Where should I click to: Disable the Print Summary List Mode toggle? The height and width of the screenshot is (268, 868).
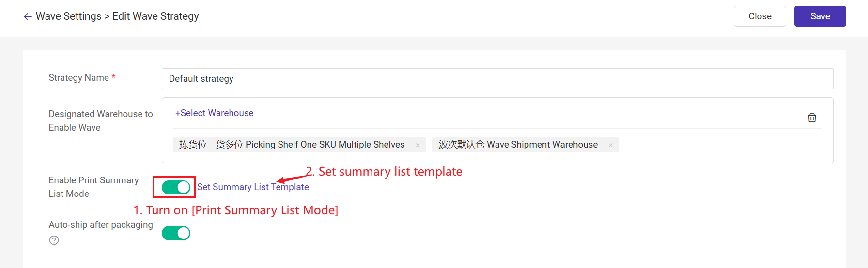click(176, 187)
